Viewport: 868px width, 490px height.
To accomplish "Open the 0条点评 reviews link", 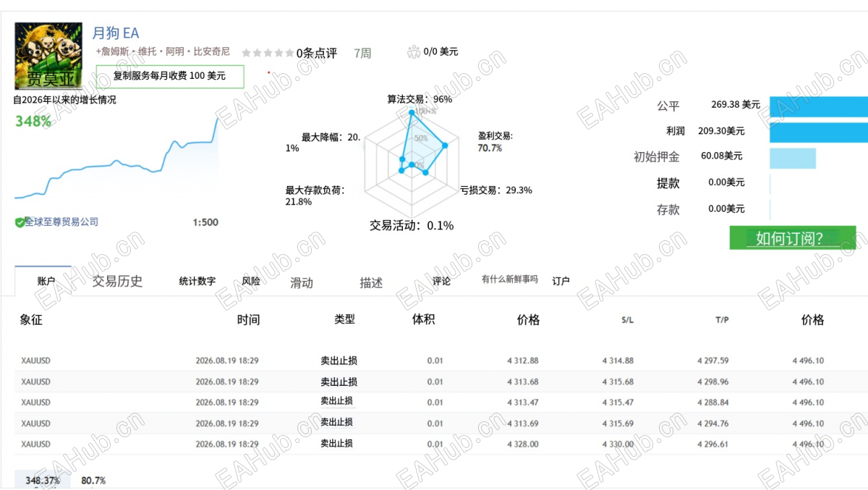I will (x=317, y=53).
